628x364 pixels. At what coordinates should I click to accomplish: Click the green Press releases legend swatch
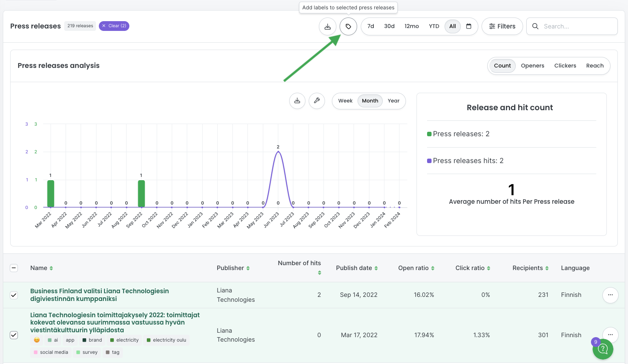click(429, 134)
